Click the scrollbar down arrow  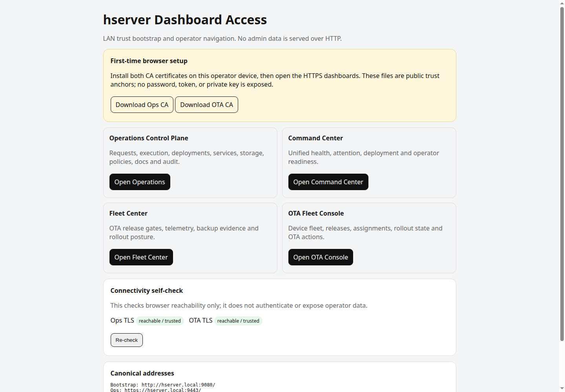tap(562, 388)
